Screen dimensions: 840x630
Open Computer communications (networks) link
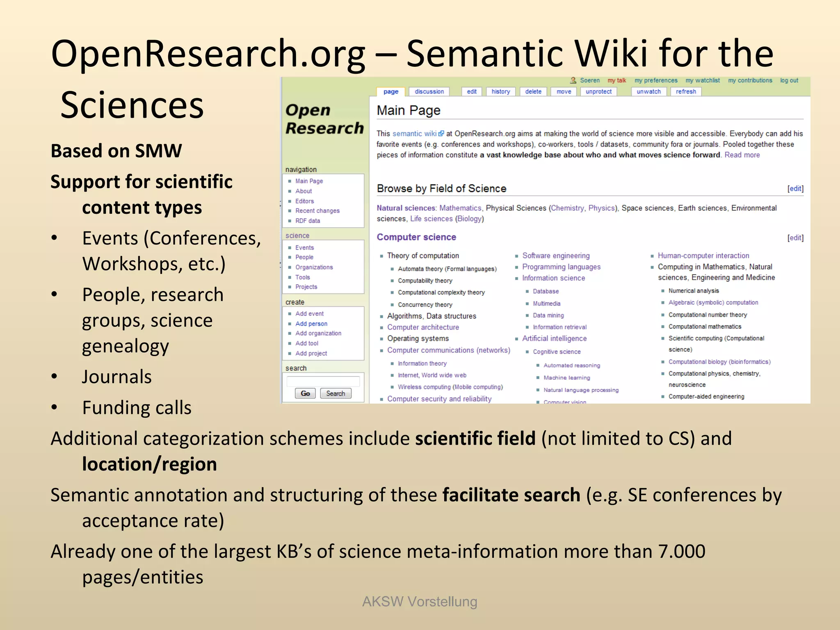pyautogui.click(x=449, y=350)
